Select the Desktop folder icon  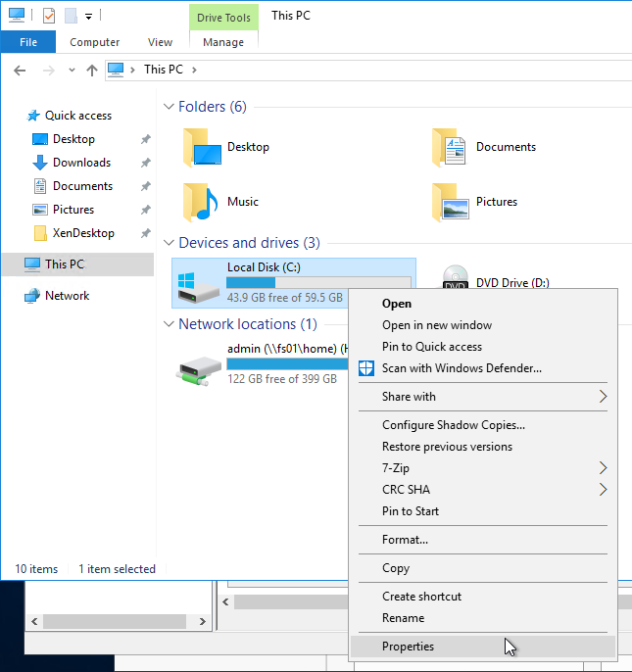click(x=202, y=147)
